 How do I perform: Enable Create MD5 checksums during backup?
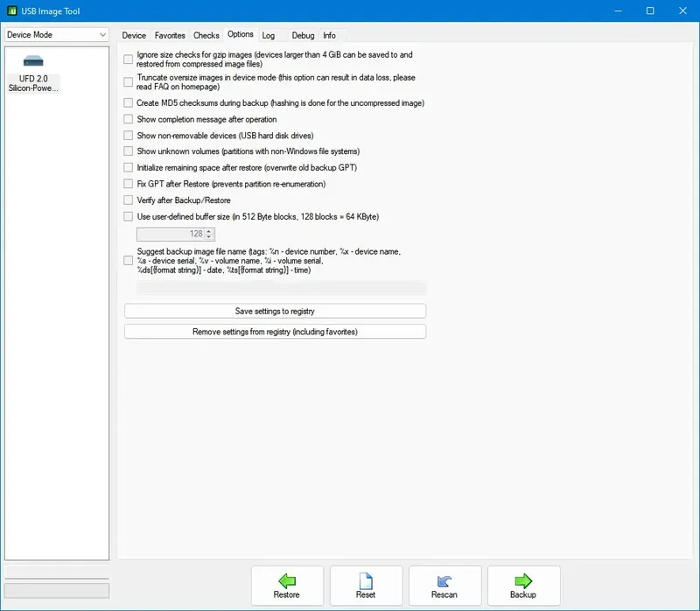[x=128, y=102]
